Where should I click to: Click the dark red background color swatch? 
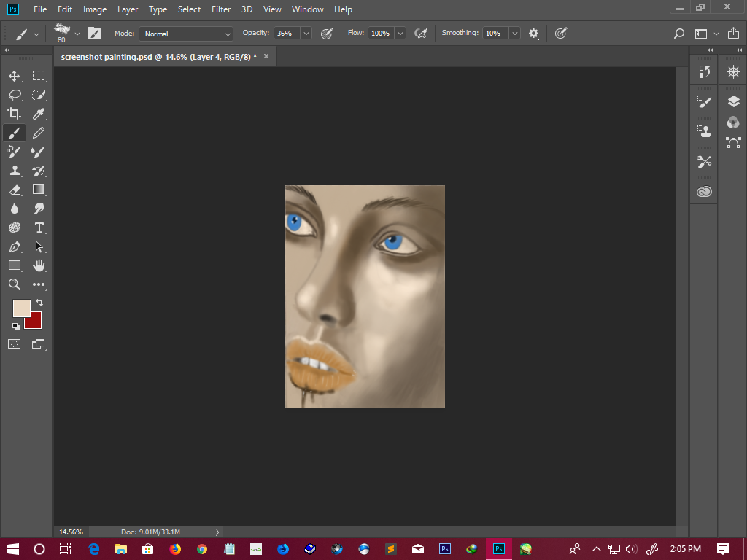(x=35, y=322)
